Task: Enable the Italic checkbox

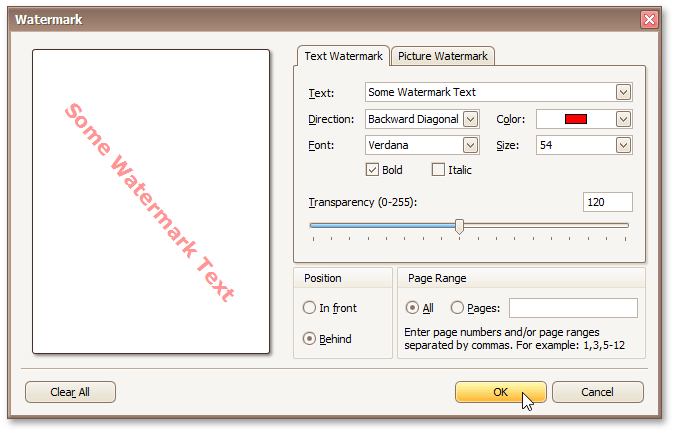Action: click(438, 170)
